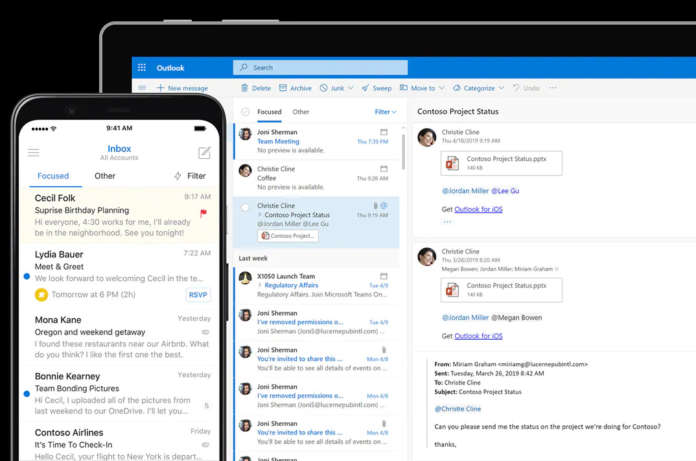Screen dimensions: 696x461
Task: Open first 'You're invited to share this' email
Action: click(316, 359)
